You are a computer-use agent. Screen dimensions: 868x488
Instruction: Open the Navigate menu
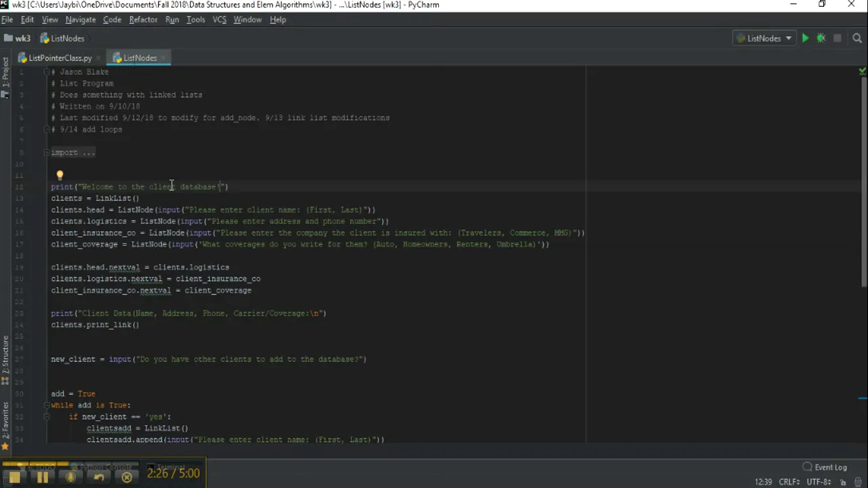pos(81,20)
